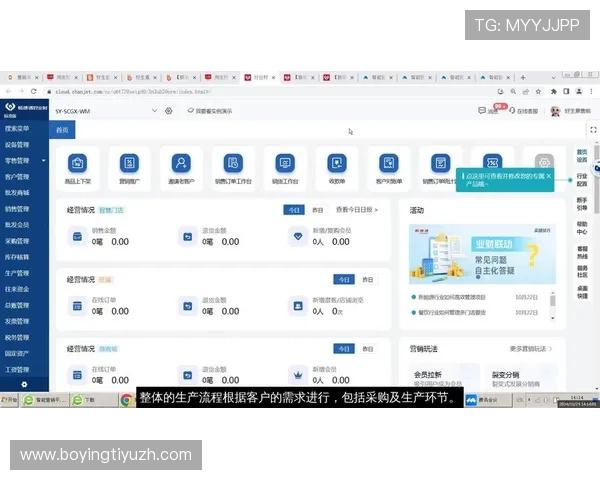Select 今日 toggle in second 经营情况 panel
The image size is (600, 480).
(x=344, y=279)
